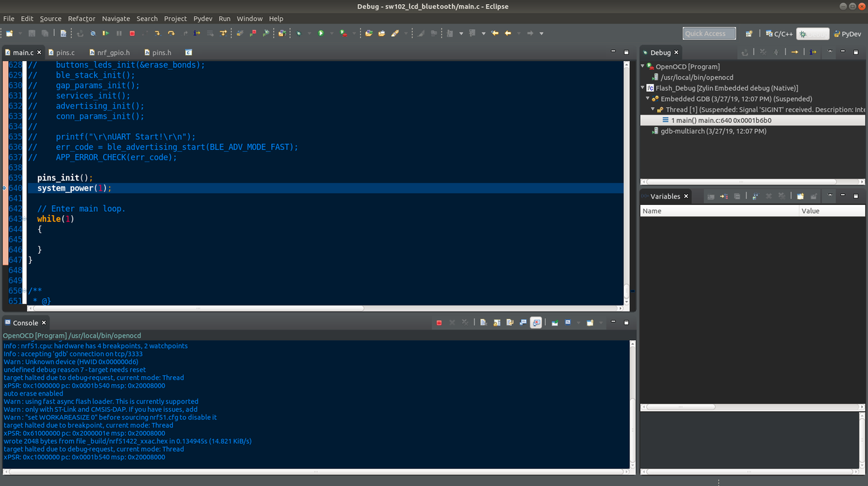Collapse the Embedded GDB tree node
This screenshot has height=486, width=868.
pos(649,98)
